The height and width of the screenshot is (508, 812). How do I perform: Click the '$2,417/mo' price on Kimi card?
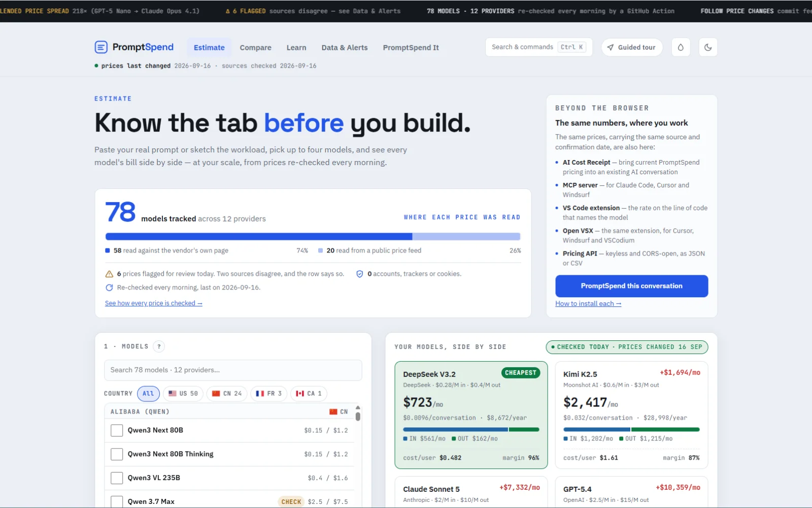[x=591, y=403]
